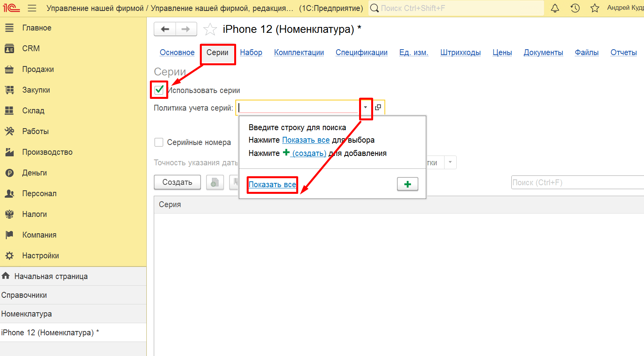Open notifications bell

click(555, 8)
